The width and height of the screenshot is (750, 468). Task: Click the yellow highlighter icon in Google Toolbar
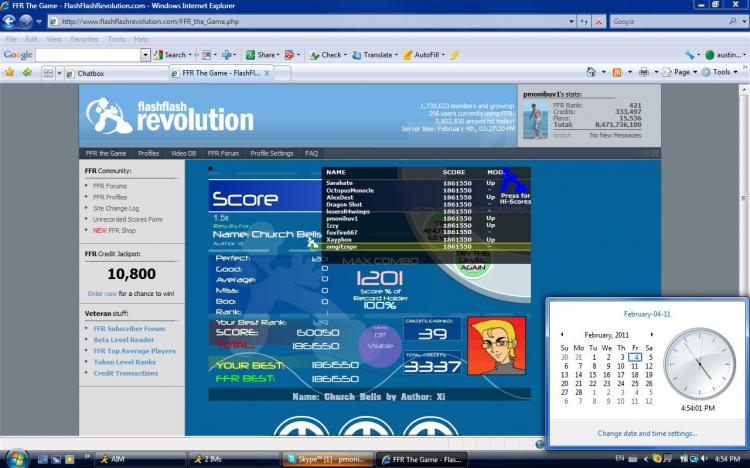(454, 55)
